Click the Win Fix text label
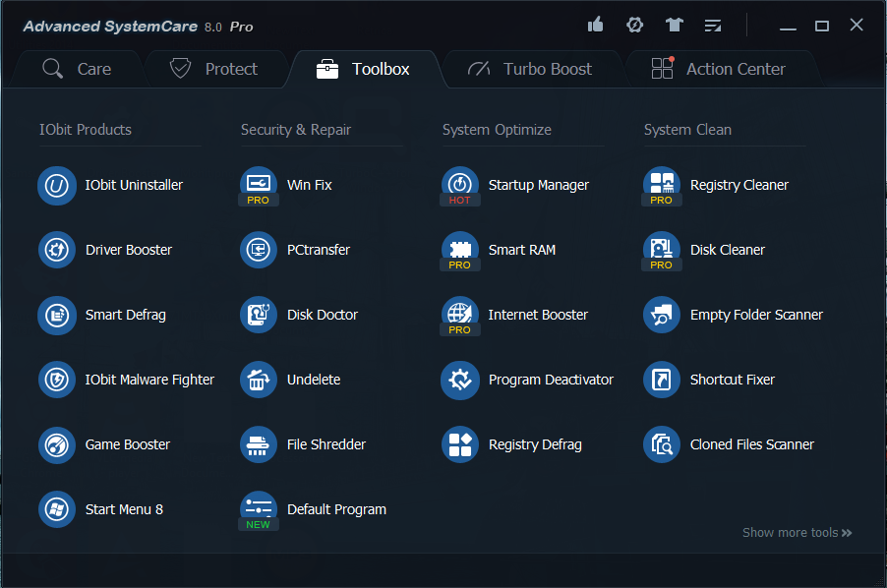 tap(310, 185)
